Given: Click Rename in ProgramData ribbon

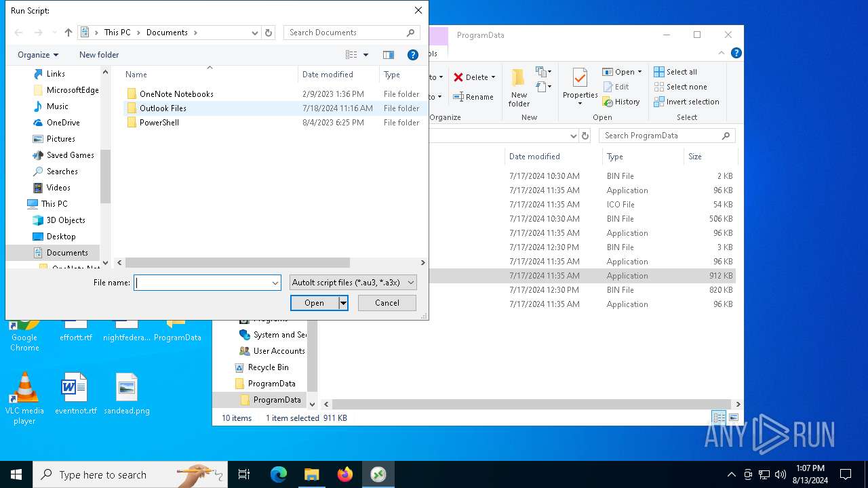Looking at the screenshot, I should (473, 97).
